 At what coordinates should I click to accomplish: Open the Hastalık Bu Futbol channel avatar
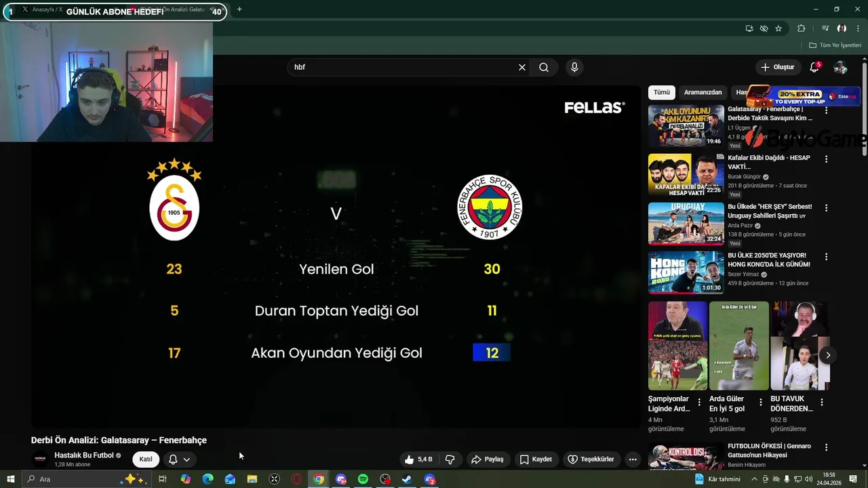coord(40,460)
